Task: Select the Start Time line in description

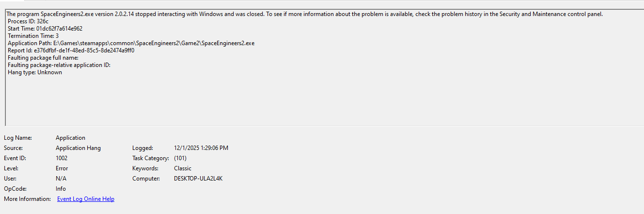Action: [45, 29]
